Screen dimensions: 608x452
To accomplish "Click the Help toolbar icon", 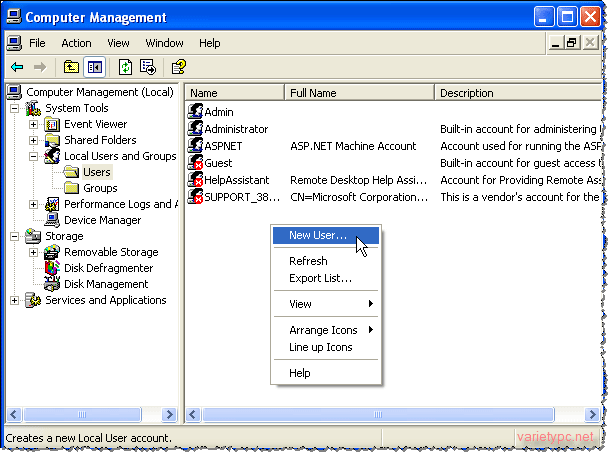I will [179, 67].
